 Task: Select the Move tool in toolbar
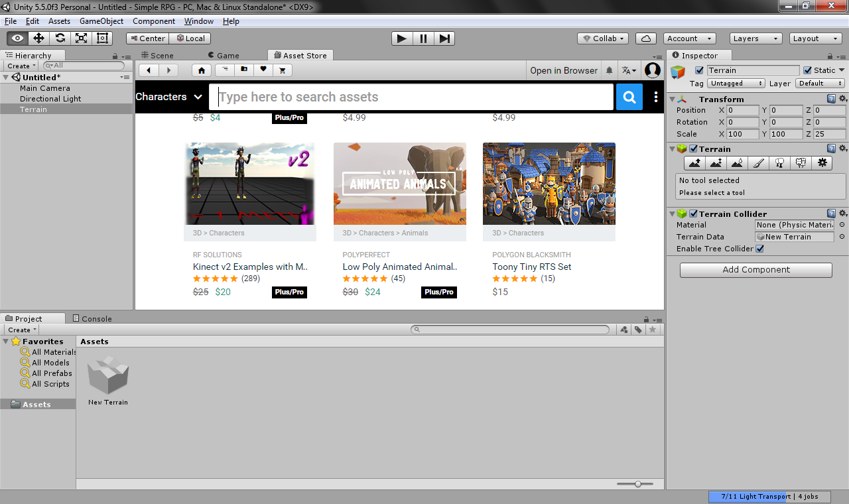click(x=38, y=38)
